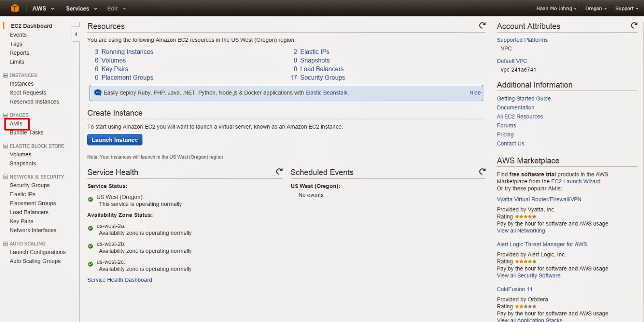This screenshot has width=644, height=322.
Task: Click the green status icon for us-west-2b
Action: (91, 246)
